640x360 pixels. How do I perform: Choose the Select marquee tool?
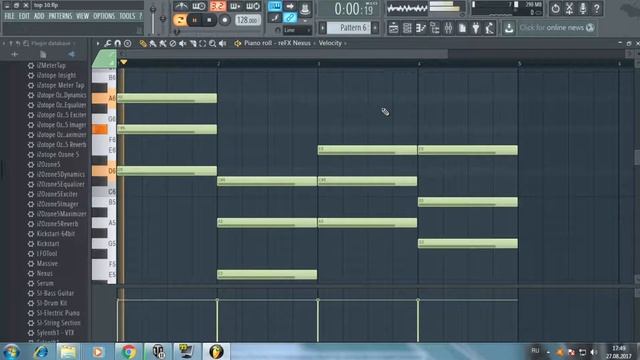(202, 43)
